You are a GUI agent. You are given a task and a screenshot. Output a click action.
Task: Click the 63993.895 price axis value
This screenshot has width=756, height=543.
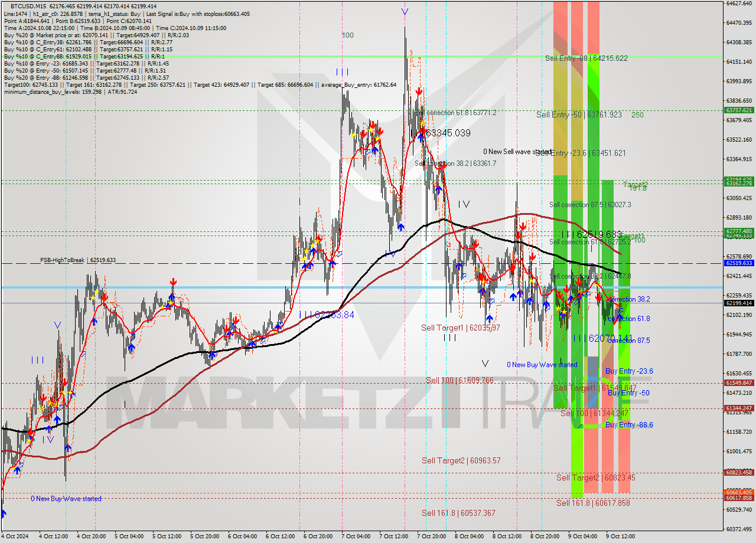click(x=738, y=81)
